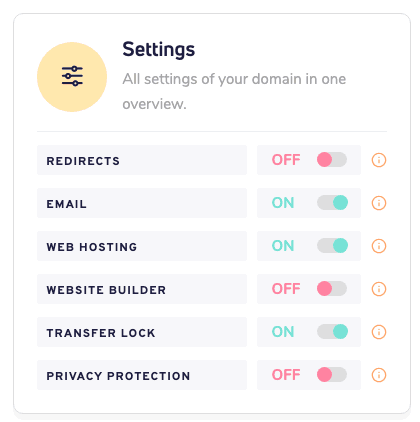Open the Web Hosting row label
The image size is (420, 422).
coord(142,246)
